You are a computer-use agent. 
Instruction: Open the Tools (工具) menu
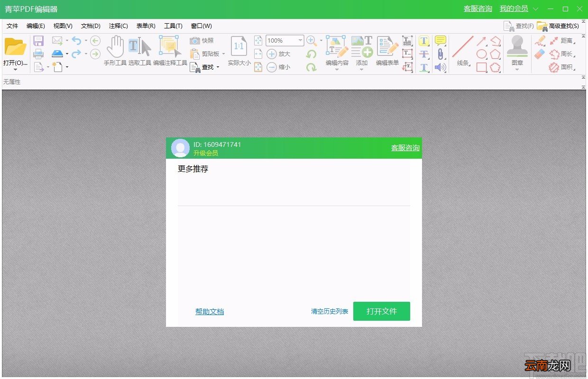[173, 26]
